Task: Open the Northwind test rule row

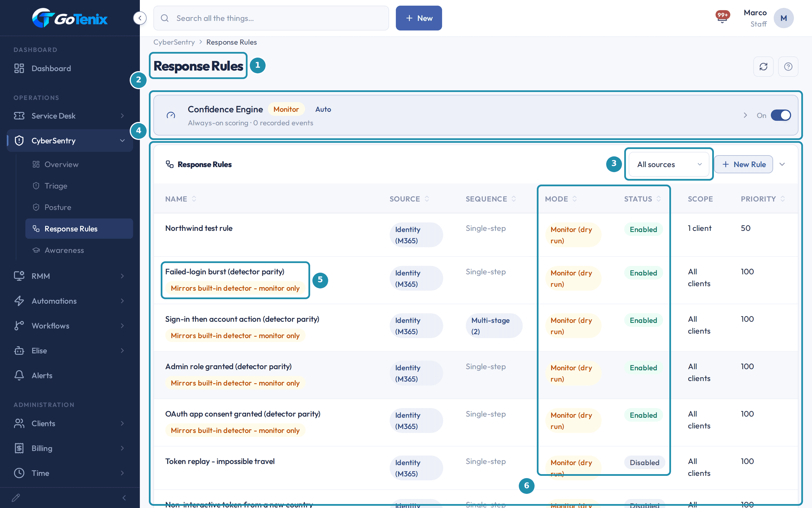Action: click(x=476, y=235)
